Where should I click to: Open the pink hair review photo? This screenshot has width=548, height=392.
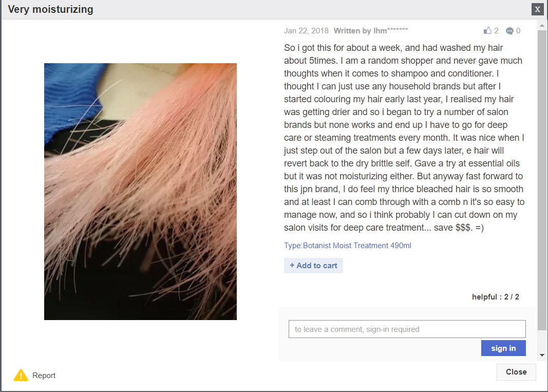(141, 192)
